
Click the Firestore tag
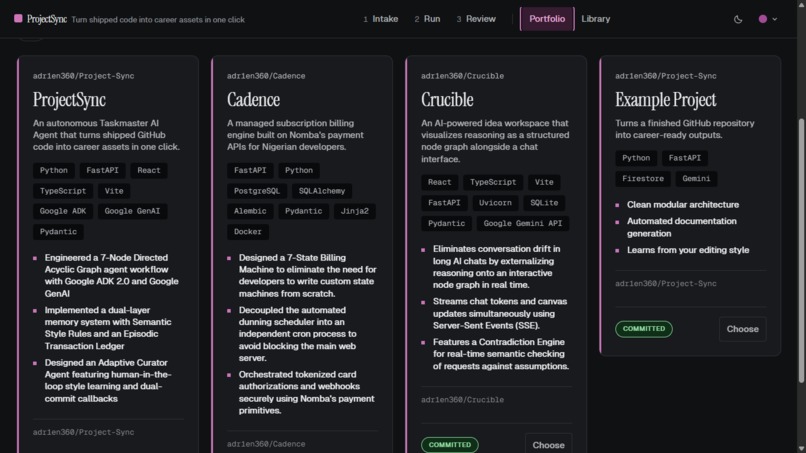click(x=643, y=179)
